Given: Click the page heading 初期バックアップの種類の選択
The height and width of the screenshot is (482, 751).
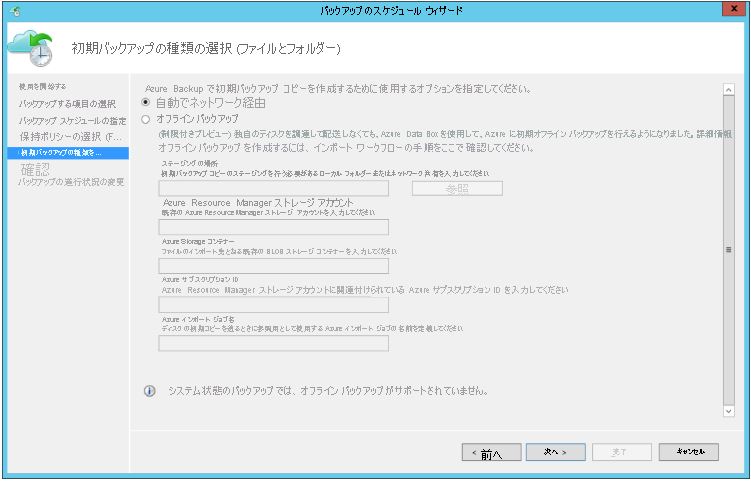Looking at the screenshot, I should click(206, 48).
